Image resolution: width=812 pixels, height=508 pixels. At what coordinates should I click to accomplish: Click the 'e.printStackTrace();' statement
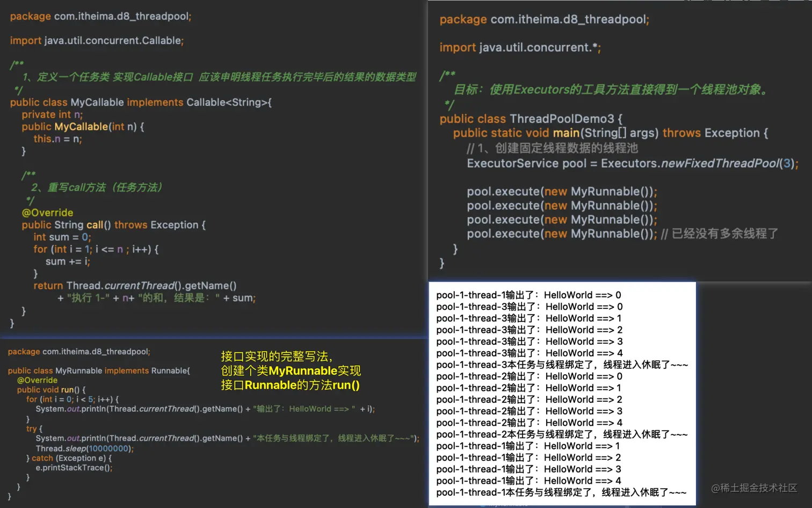click(x=74, y=468)
